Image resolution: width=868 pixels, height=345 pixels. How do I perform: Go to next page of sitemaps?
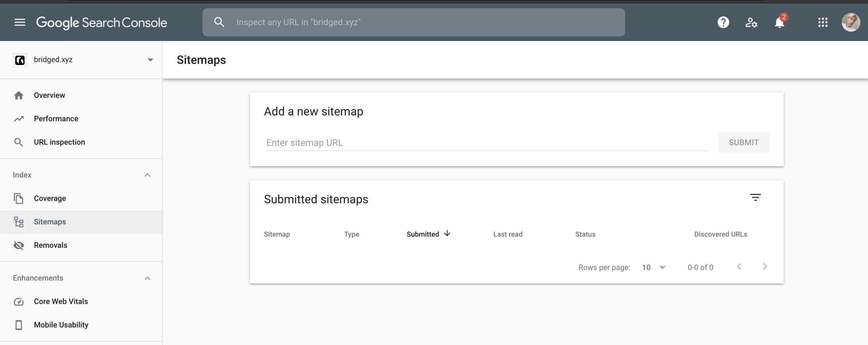pos(765,267)
